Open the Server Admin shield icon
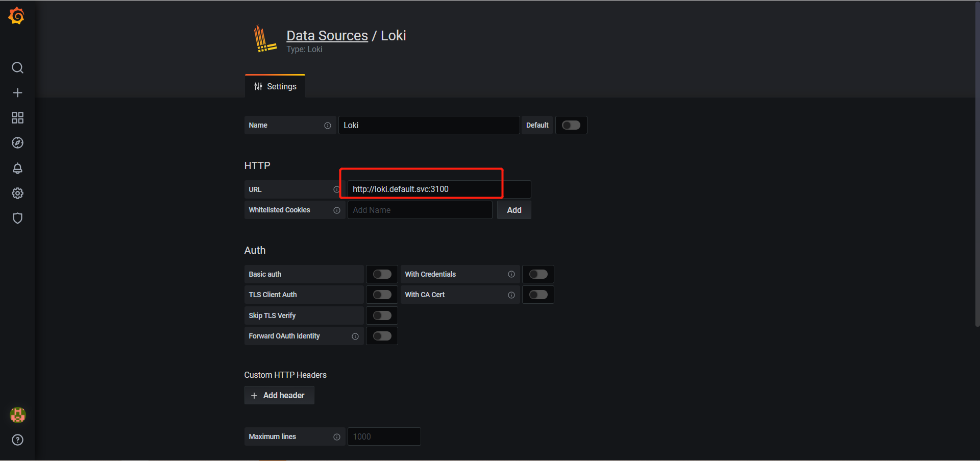This screenshot has height=461, width=980. (x=17, y=218)
